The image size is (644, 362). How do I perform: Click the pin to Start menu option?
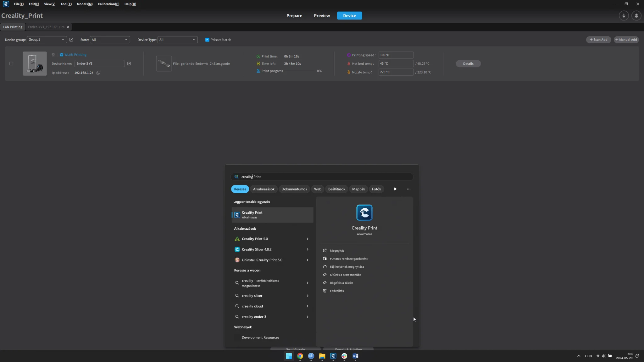coord(345,275)
